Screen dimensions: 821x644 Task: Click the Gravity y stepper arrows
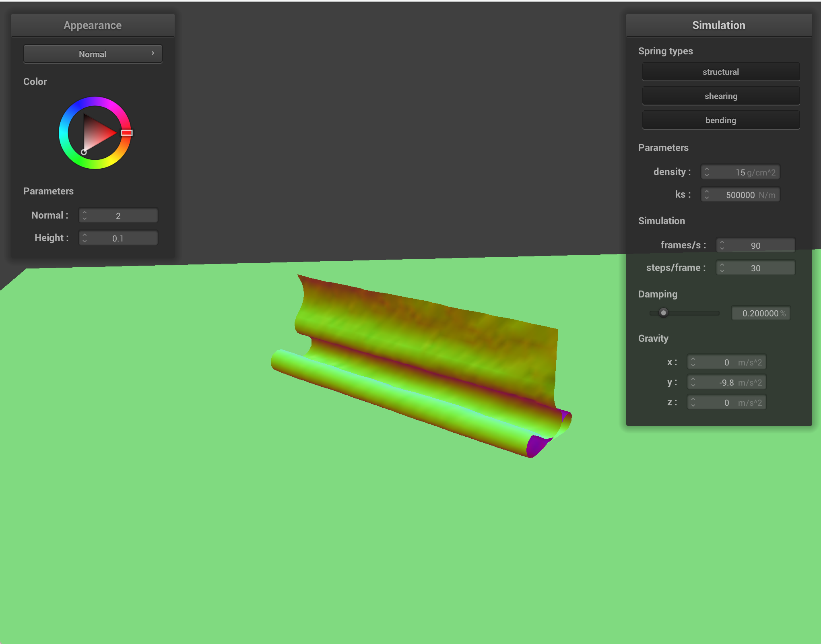click(x=693, y=382)
